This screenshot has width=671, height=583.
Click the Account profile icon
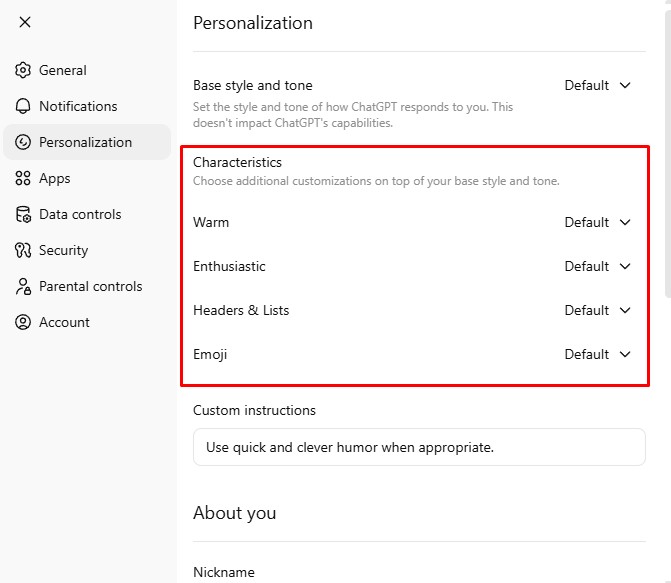(x=23, y=322)
